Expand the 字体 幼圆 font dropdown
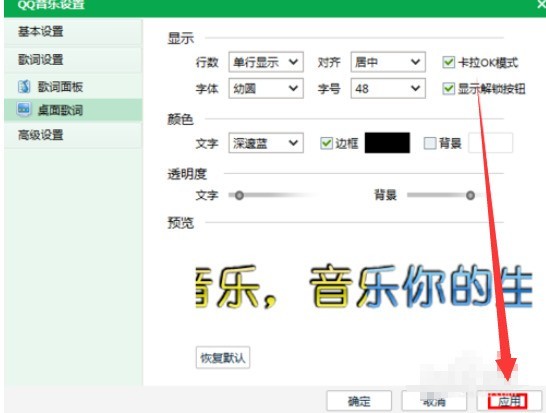Screen dimensions: 546x413 click(266, 88)
